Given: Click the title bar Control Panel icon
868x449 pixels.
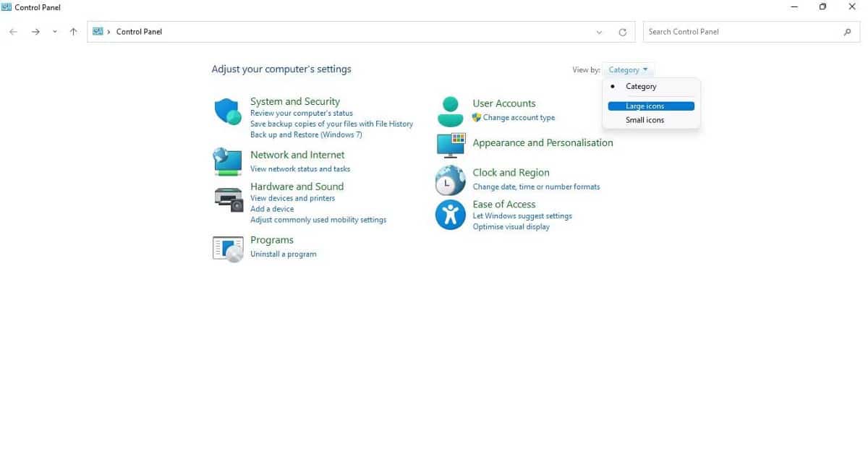Looking at the screenshot, I should pyautogui.click(x=7, y=7).
